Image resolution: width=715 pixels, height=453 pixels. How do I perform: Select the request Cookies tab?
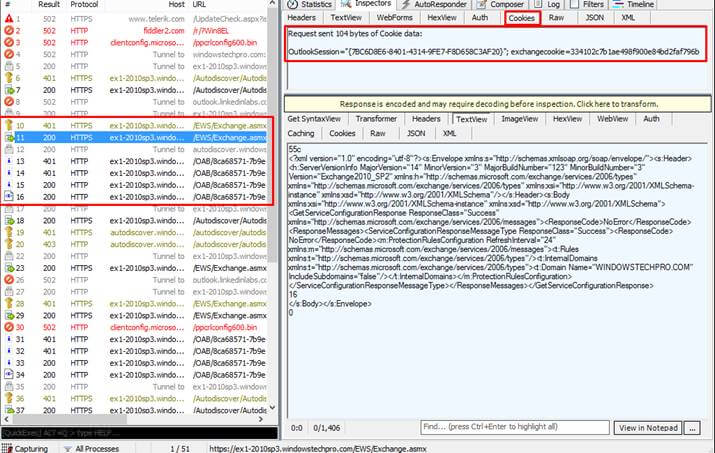(522, 18)
